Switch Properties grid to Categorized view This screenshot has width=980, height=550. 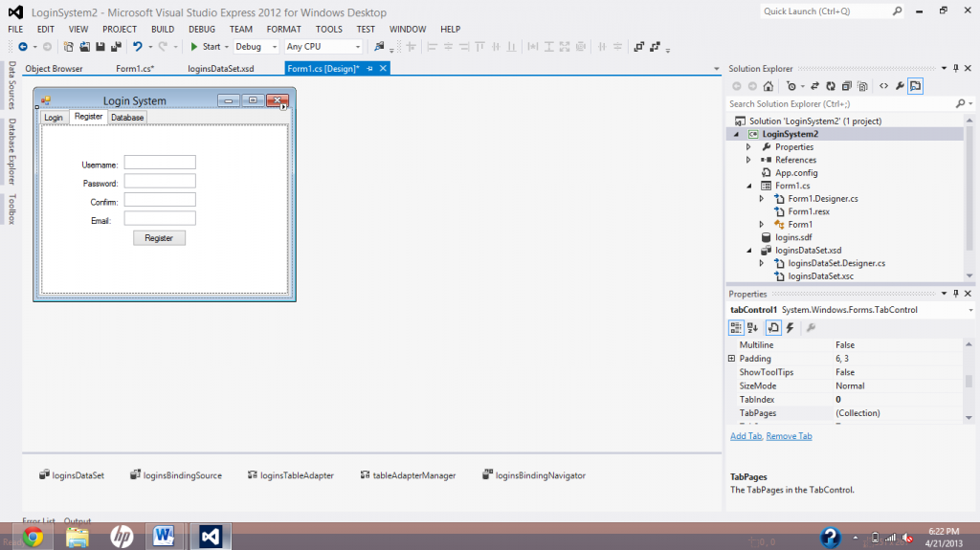[x=736, y=327]
